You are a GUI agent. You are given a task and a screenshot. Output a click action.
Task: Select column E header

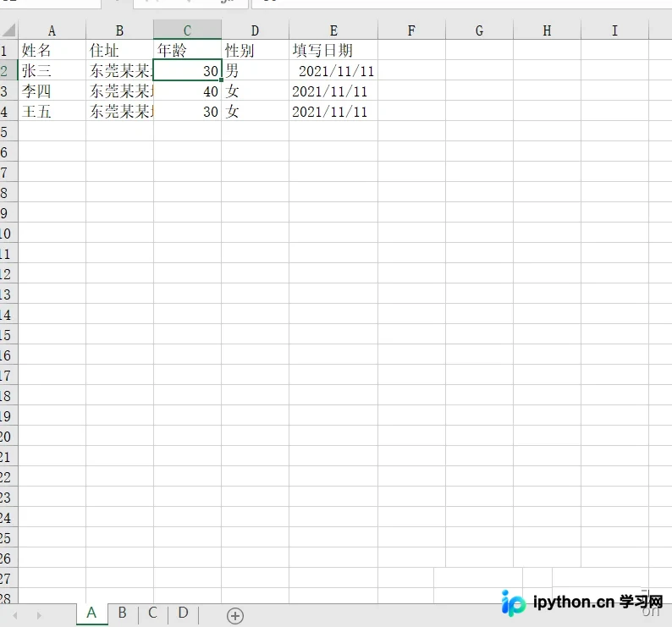click(x=333, y=30)
